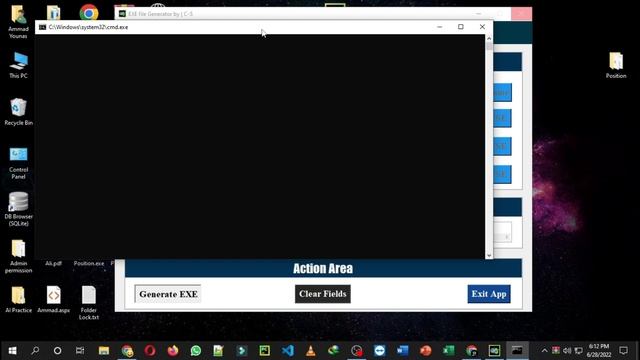Open Chrome icon next to Excel
Screen dimensions: 640x360
click(471, 351)
